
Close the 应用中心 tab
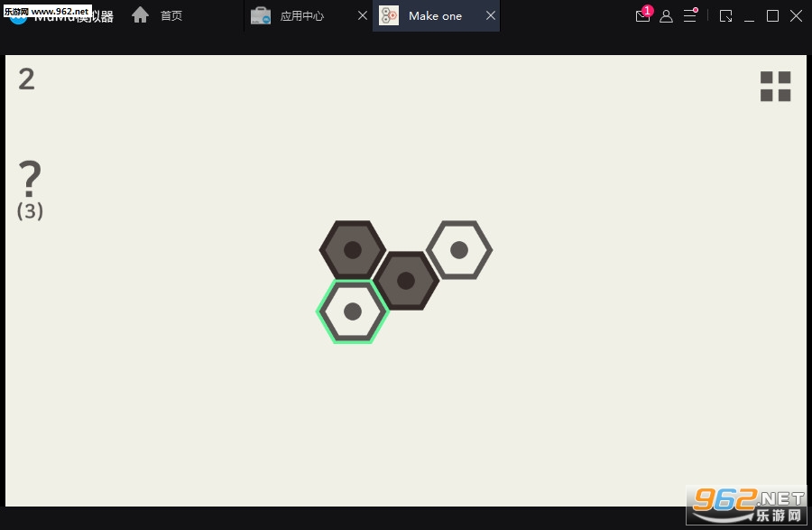pos(363,15)
